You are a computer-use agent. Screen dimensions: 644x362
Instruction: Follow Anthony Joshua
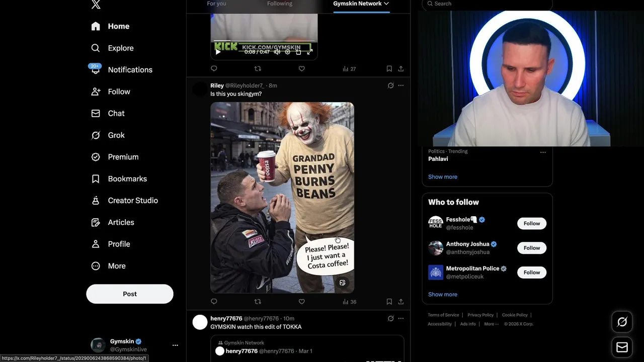pos(532,248)
